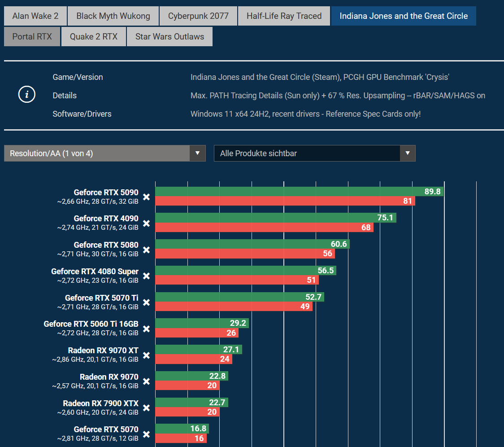This screenshot has height=447, width=504.
Task: Click the green 16.8 bar for RTX 5070
Action: (182, 429)
